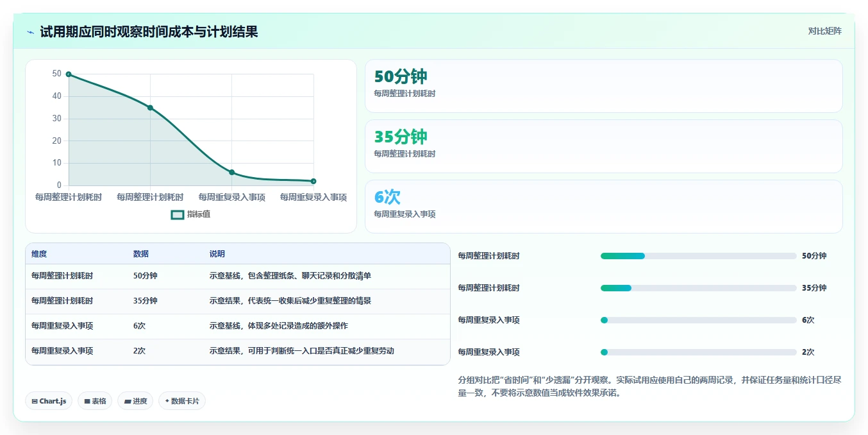
Task: Click table cell 6次 in the 数据 column
Action: pyautogui.click(x=140, y=326)
